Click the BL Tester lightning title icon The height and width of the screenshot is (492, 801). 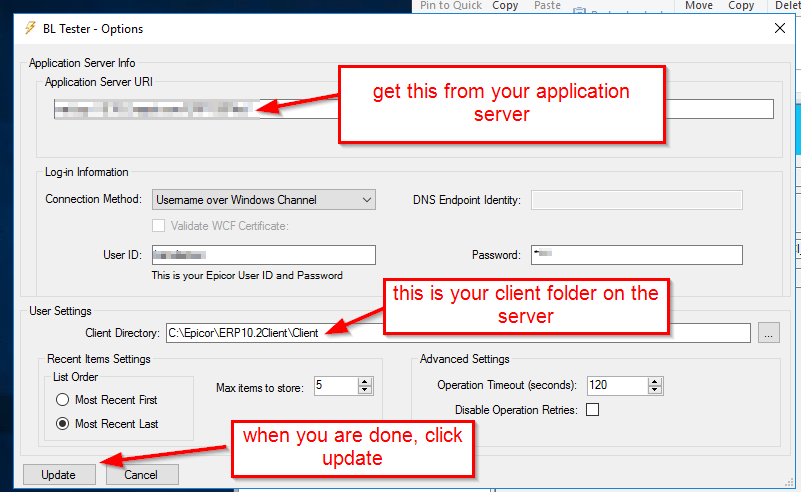coord(30,28)
